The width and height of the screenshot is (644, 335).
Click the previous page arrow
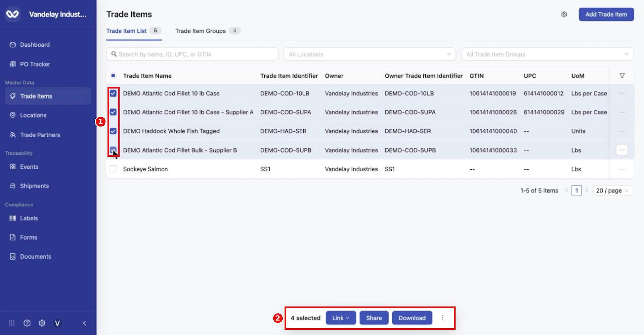566,191
